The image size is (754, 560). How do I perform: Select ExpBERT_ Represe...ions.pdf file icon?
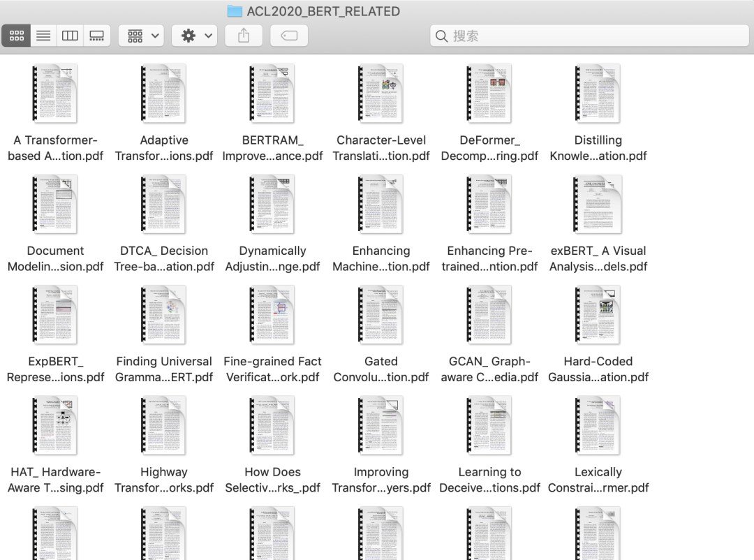55,315
